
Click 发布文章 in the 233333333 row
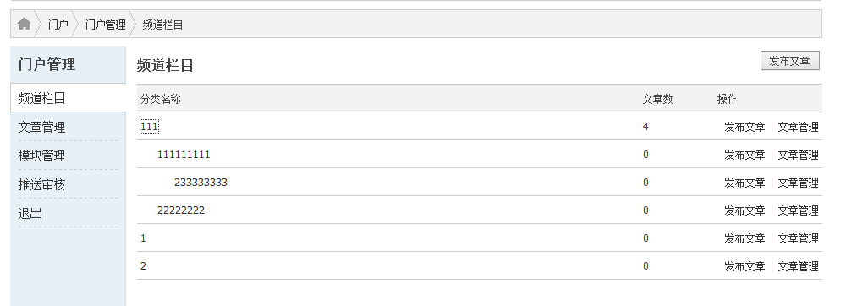(744, 182)
